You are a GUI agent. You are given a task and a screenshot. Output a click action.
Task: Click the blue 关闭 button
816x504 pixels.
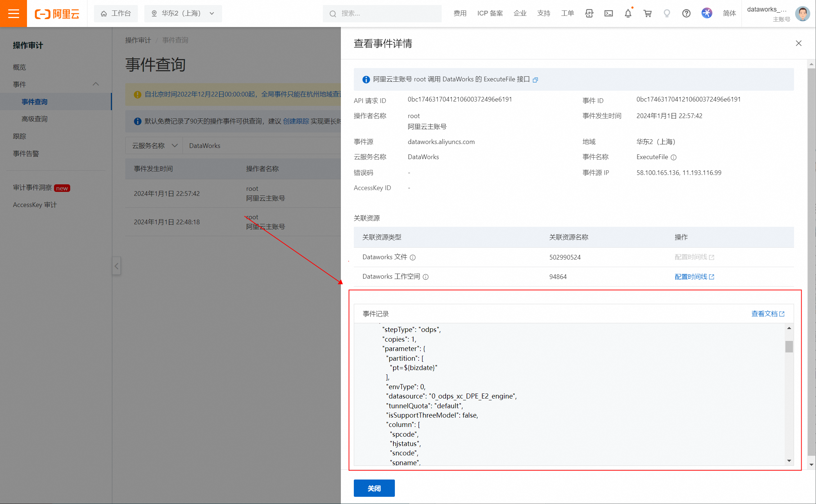[374, 488]
